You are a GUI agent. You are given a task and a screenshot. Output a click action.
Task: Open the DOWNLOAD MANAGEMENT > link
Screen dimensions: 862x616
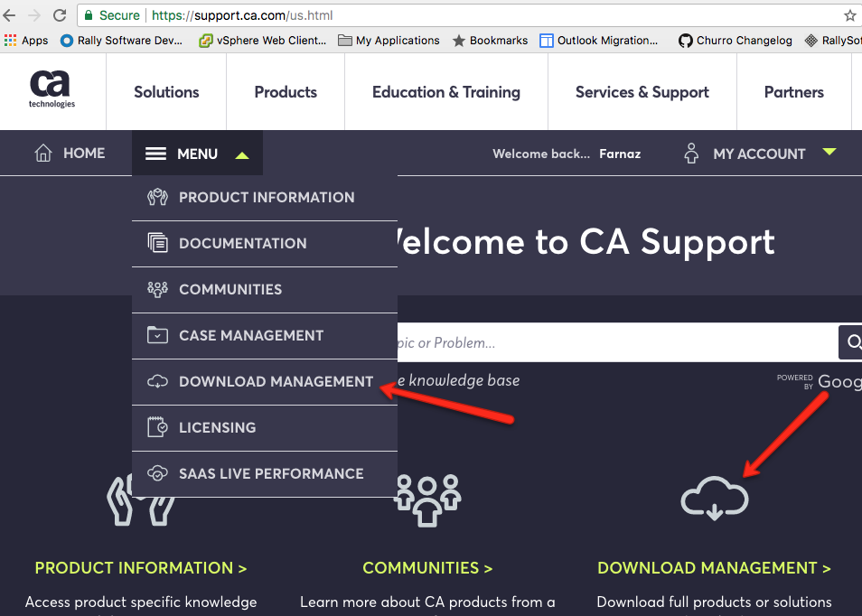pyautogui.click(x=714, y=567)
